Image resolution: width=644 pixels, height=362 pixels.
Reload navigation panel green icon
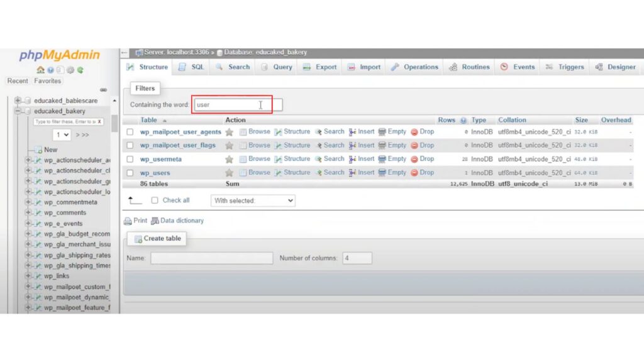pyautogui.click(x=80, y=70)
